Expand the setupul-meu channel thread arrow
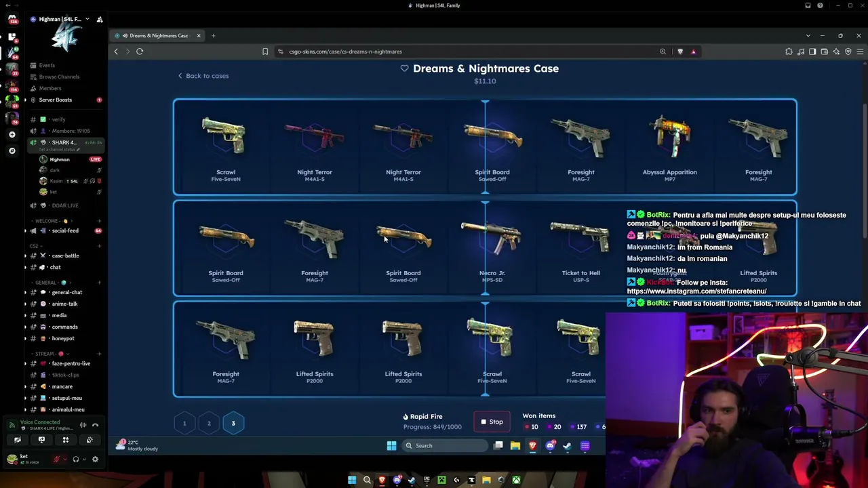This screenshot has width=868, height=488. coord(26,398)
